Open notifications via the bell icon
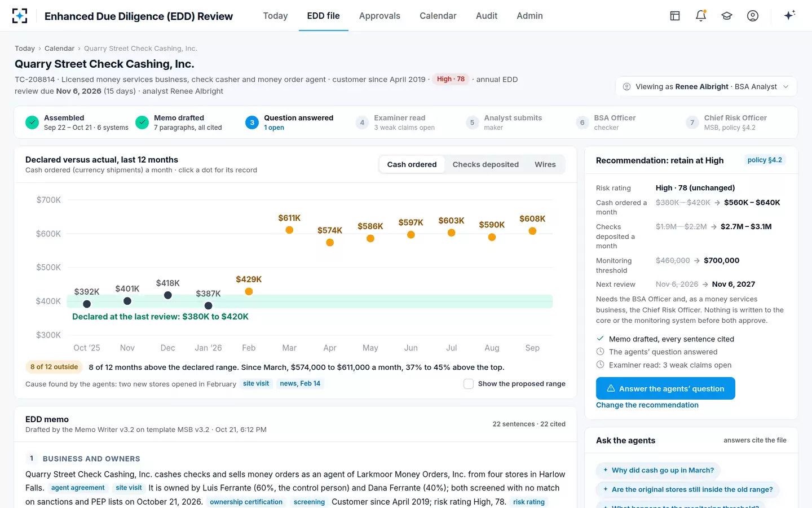This screenshot has height=508, width=812. pyautogui.click(x=701, y=16)
